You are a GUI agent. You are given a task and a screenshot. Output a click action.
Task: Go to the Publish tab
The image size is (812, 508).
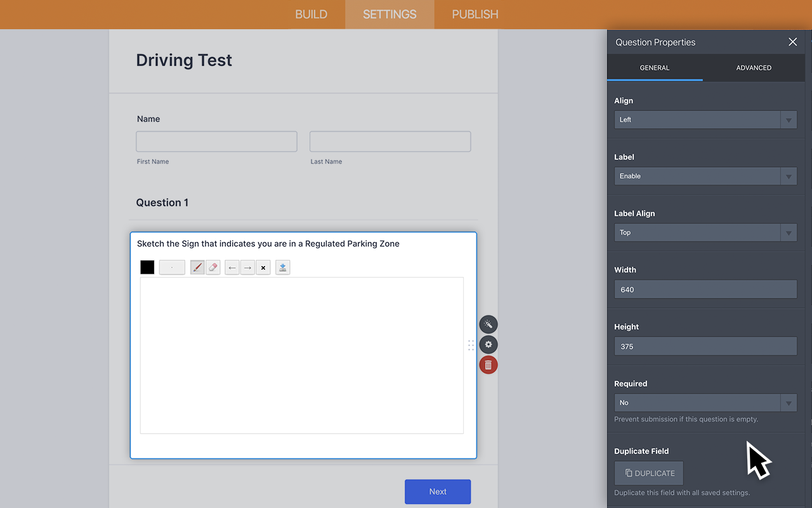[x=475, y=14]
